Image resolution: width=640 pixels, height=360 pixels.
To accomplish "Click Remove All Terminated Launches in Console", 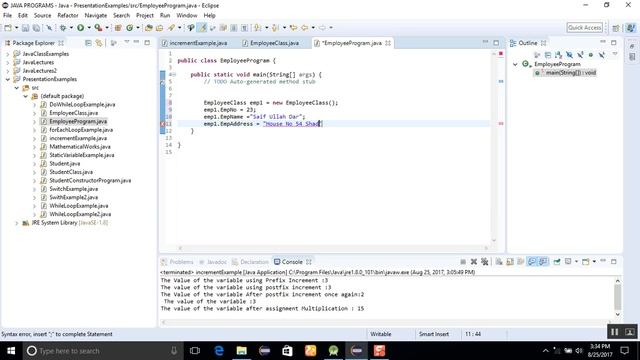I will [x=484, y=262].
